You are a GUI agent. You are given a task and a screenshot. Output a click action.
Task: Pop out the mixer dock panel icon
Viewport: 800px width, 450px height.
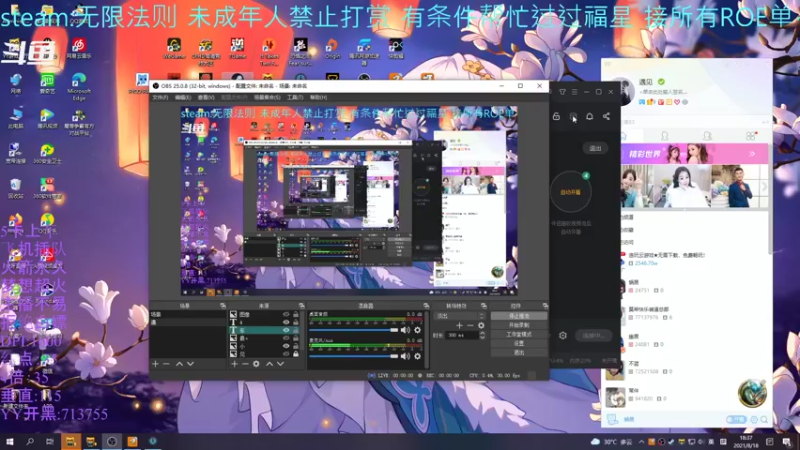(x=426, y=306)
